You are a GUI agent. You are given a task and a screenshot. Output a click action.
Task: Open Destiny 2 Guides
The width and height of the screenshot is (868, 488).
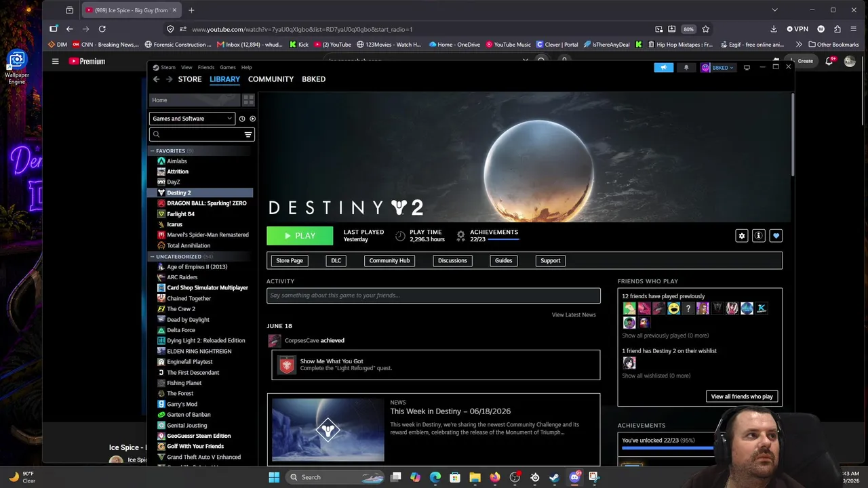[504, 260]
